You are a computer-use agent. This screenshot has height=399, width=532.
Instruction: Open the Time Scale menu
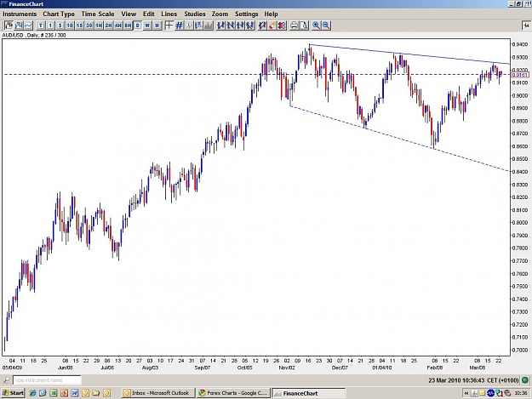click(98, 14)
